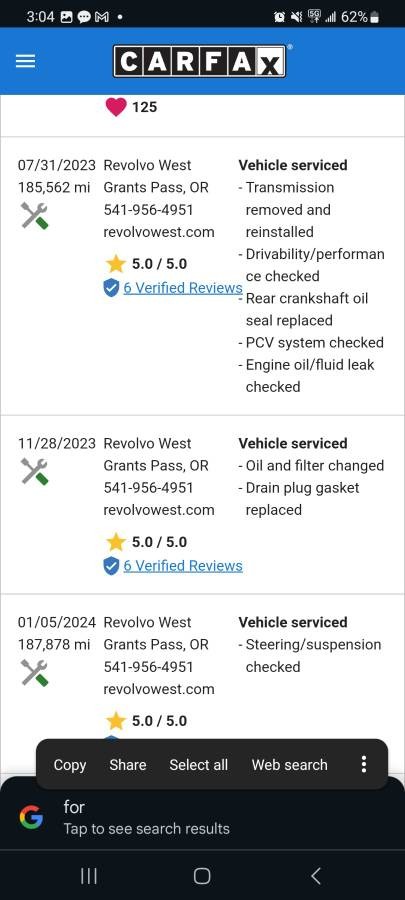Tap the wrench icon for 07/31/2023 service

point(34,216)
